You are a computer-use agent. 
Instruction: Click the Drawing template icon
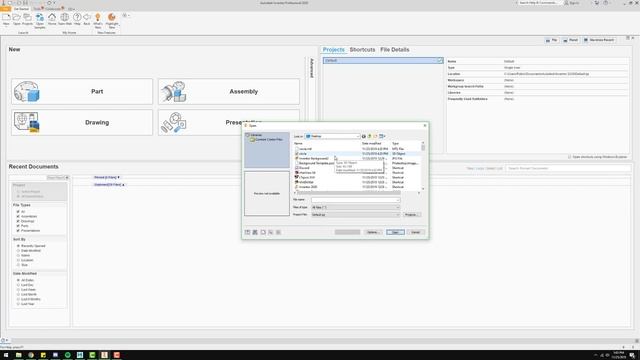click(x=27, y=122)
